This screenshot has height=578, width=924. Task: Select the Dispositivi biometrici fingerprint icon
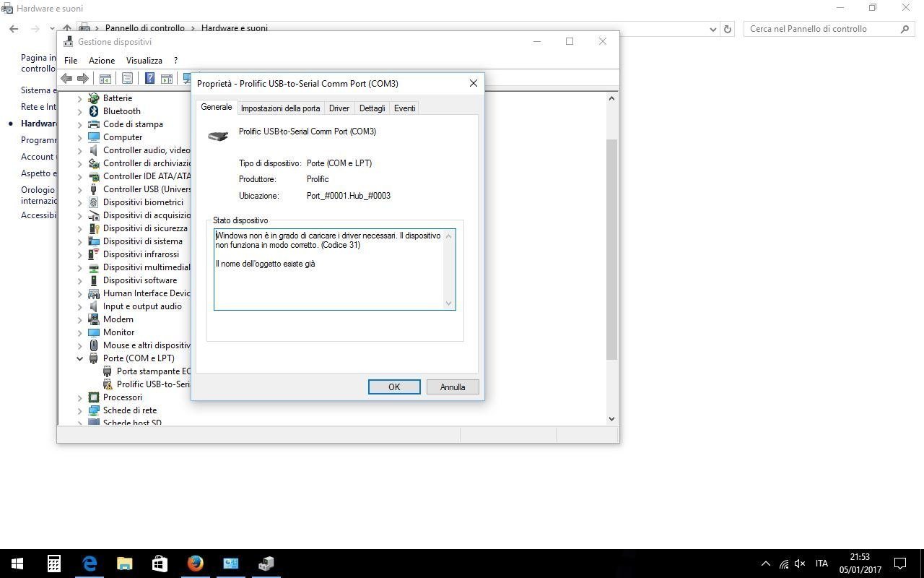[93, 202]
